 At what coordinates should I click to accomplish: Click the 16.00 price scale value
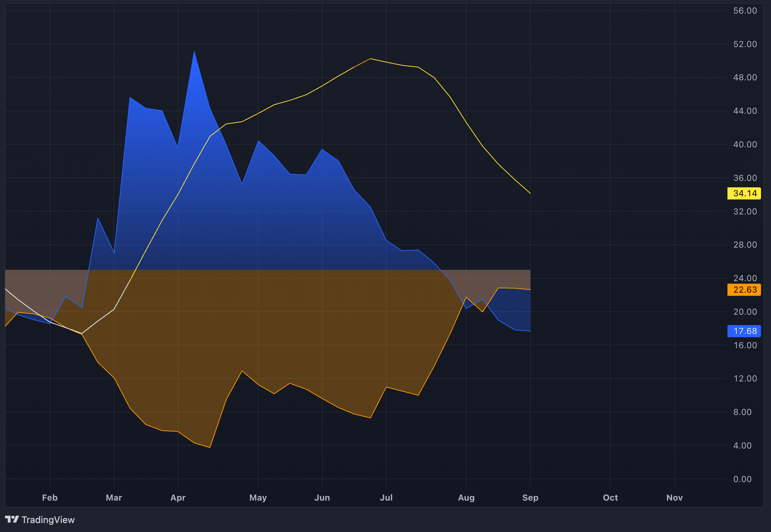coord(745,345)
